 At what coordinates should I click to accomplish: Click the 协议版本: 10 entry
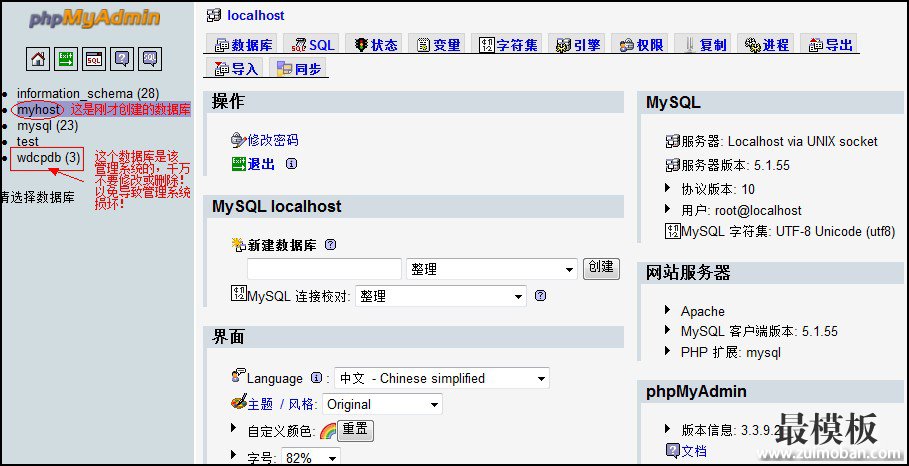pos(718,189)
